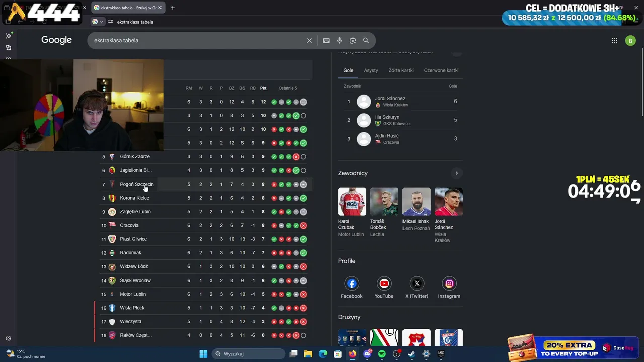Screen dimensions: 644x362
Task: Open Karol Czubak player card
Action: 352,212
